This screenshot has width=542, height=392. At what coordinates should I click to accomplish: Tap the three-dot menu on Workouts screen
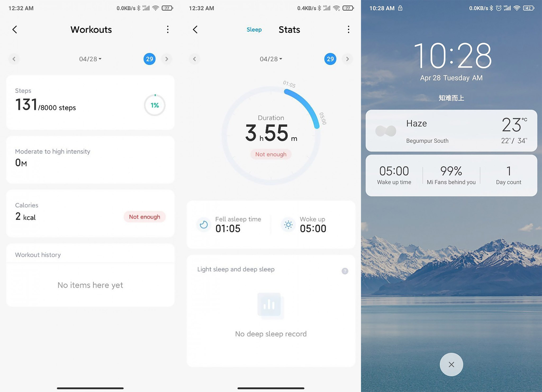[168, 29]
